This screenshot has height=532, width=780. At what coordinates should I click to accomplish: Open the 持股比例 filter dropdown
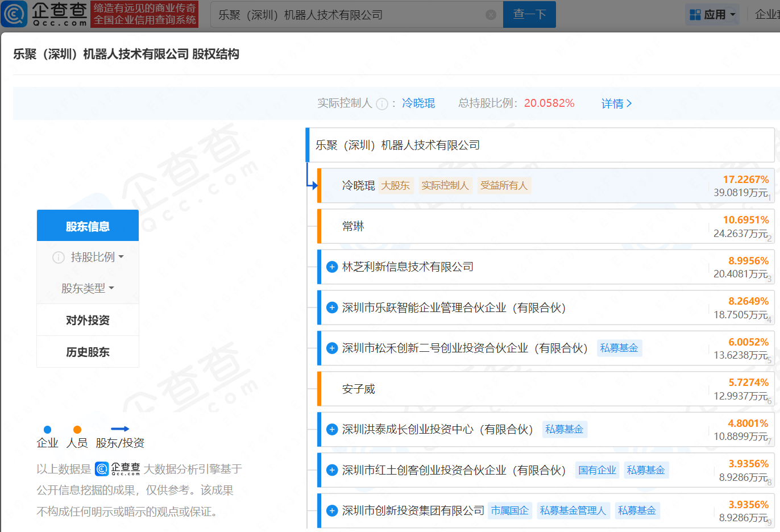[97, 257]
